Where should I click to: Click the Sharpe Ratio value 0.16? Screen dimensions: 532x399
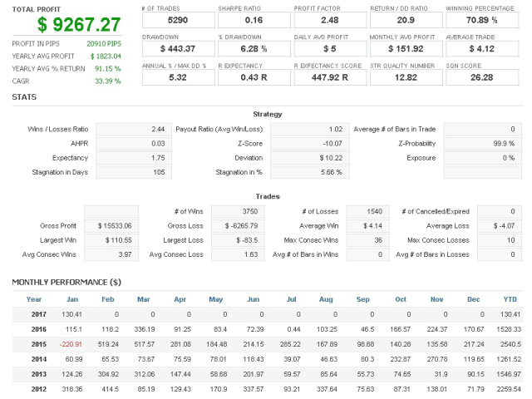(254, 20)
